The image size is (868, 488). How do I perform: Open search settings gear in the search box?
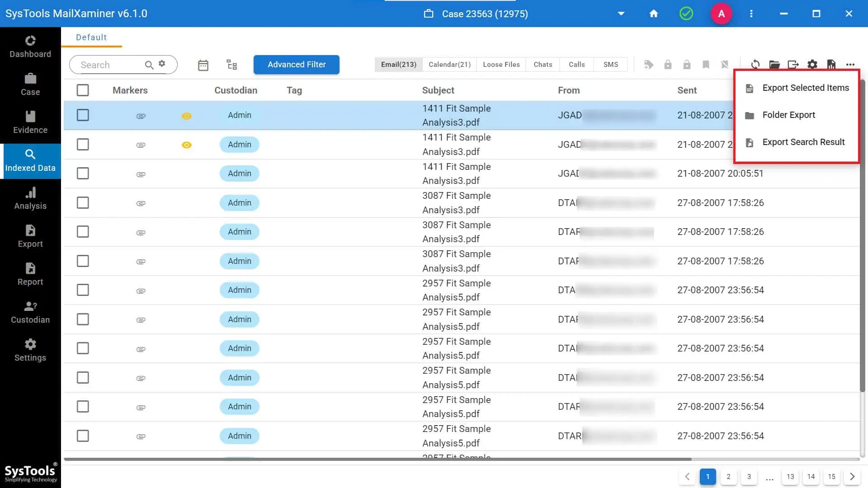coord(162,64)
